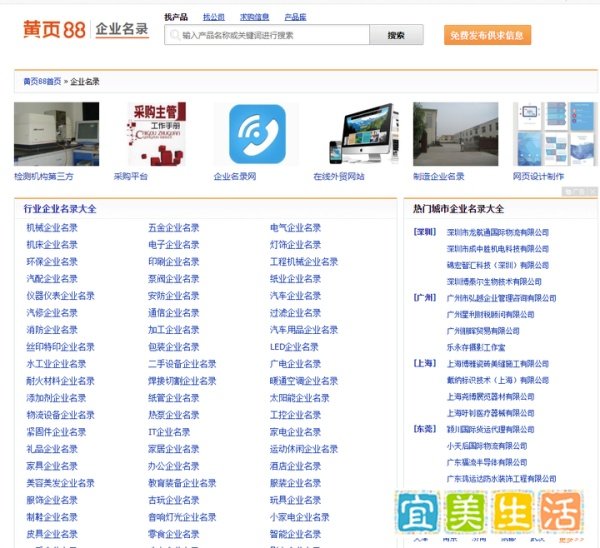This screenshot has height=548, width=600.
Task: Open the 安防企业名录 category link
Action: click(x=174, y=296)
